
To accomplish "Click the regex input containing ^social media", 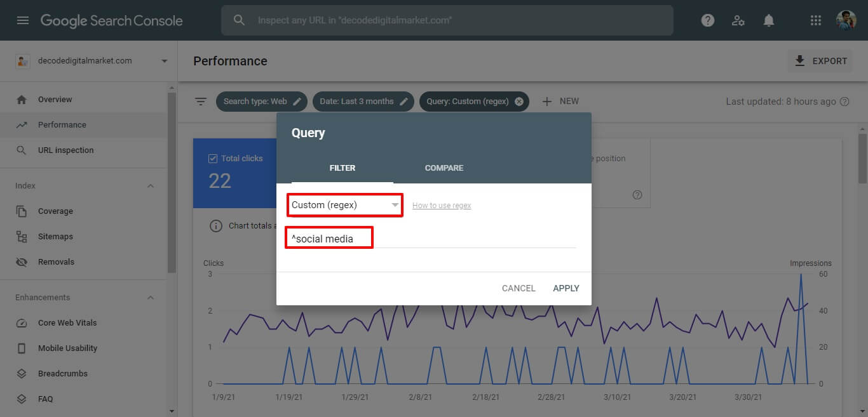I will pyautogui.click(x=329, y=237).
